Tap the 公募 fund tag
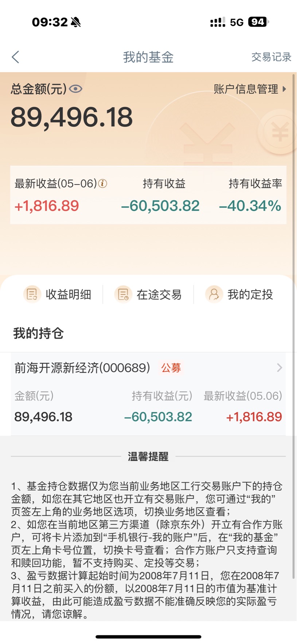Screen dimensions: 297x644 [171, 368]
